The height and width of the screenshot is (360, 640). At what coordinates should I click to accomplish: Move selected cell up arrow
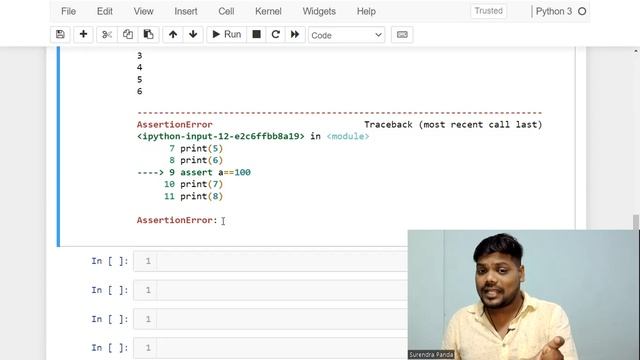pyautogui.click(x=173, y=35)
